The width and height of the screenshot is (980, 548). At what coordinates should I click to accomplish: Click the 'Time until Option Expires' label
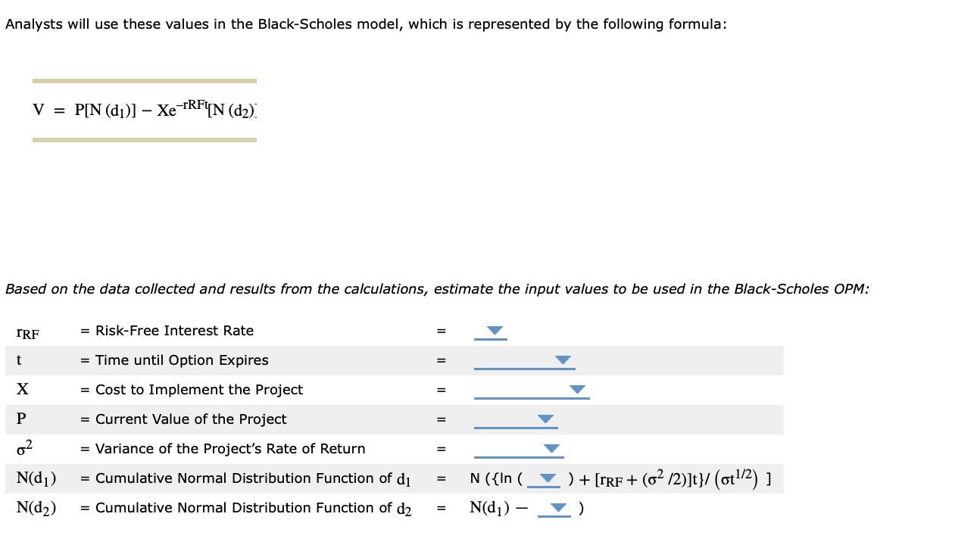(182, 360)
